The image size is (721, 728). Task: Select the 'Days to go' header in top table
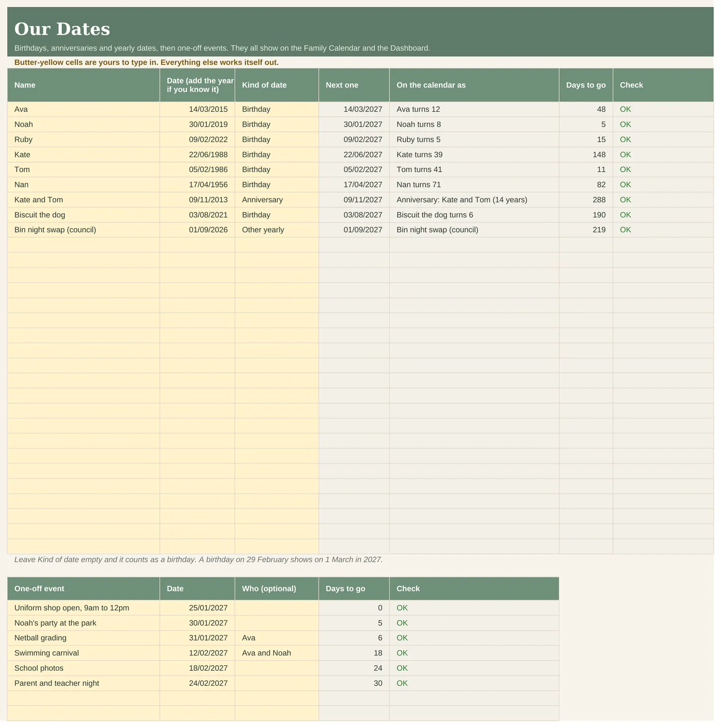586,85
